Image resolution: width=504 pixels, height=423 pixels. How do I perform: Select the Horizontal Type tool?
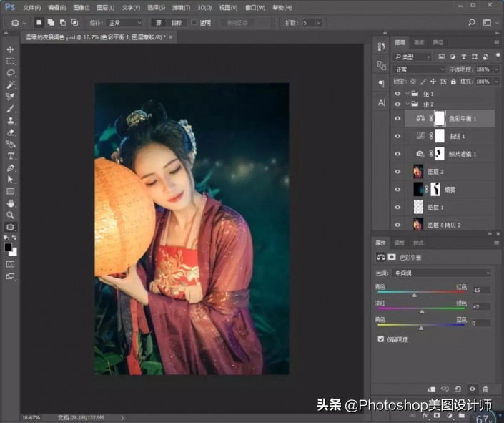[x=10, y=156]
